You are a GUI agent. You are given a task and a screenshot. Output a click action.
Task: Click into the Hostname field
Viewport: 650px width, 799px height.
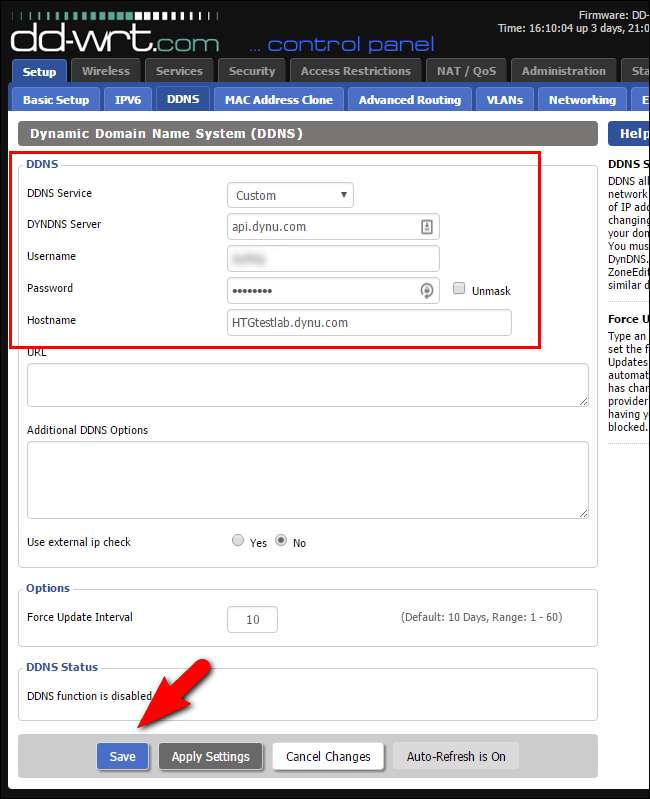click(x=369, y=323)
